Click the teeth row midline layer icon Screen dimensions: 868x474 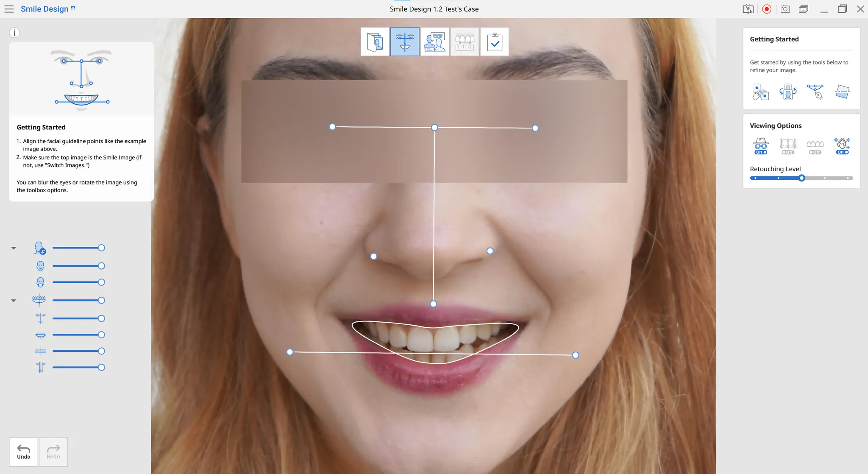tap(41, 351)
